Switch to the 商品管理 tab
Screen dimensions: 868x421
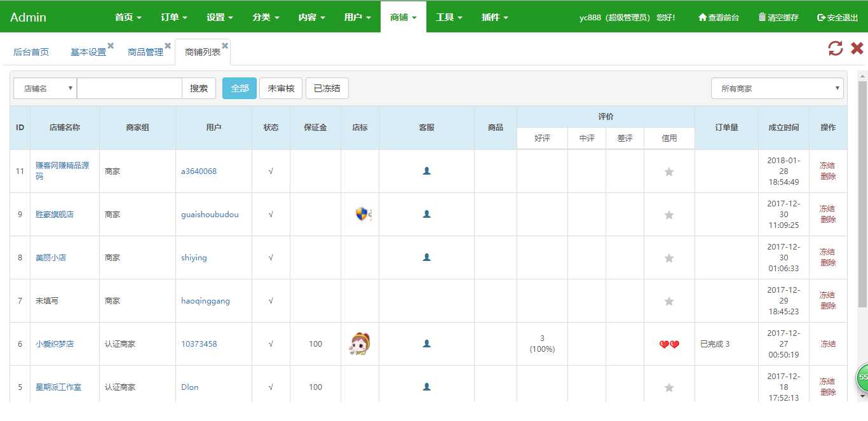pos(146,52)
